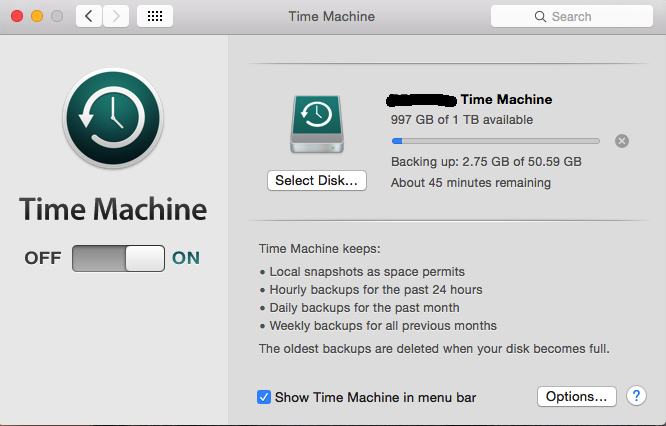Open help with the question mark button
The width and height of the screenshot is (666, 426).
point(636,396)
